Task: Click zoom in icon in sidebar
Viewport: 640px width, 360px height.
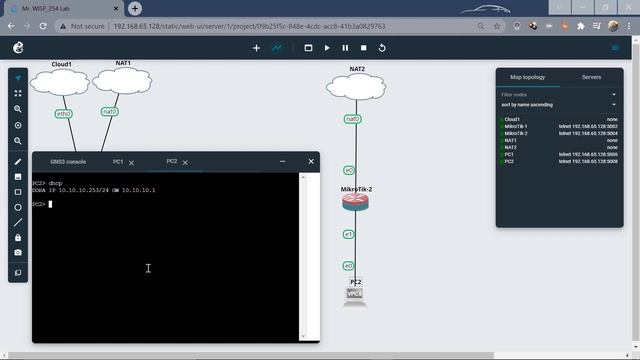Action: [x=18, y=109]
